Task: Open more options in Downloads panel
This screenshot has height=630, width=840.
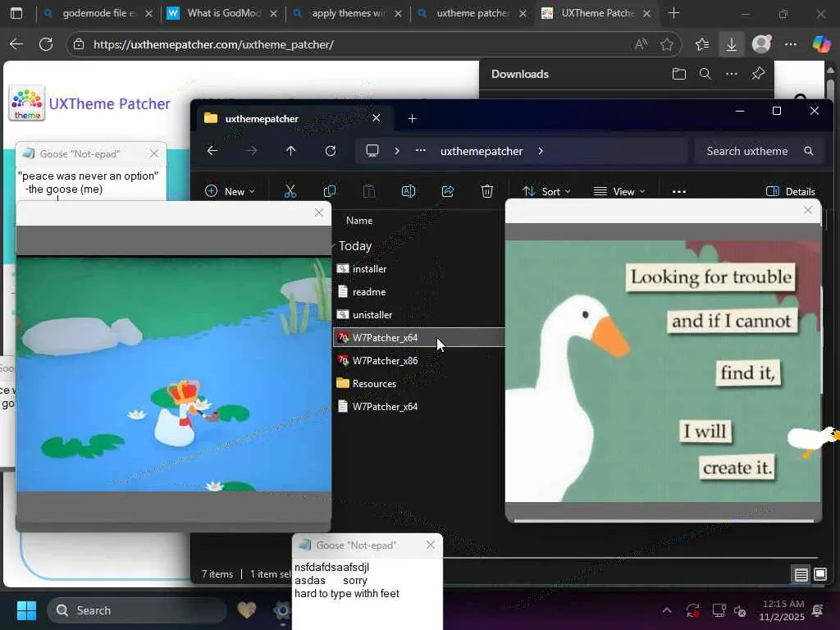Action: click(731, 74)
